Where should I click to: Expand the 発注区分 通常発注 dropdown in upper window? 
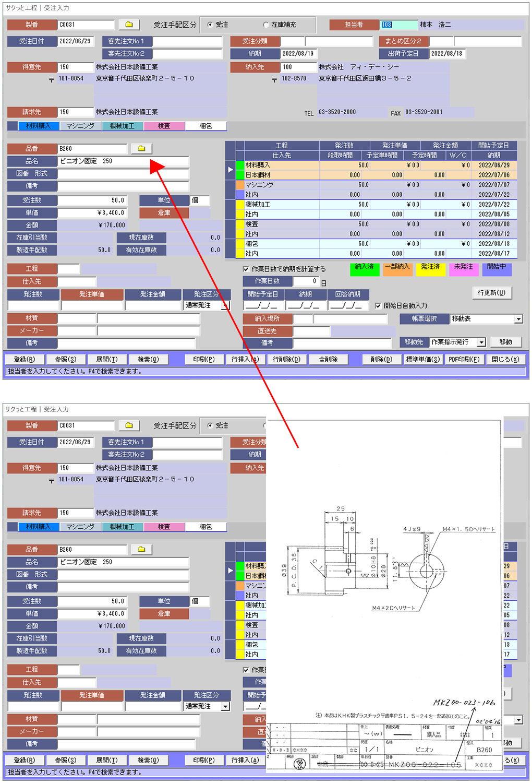(225, 306)
